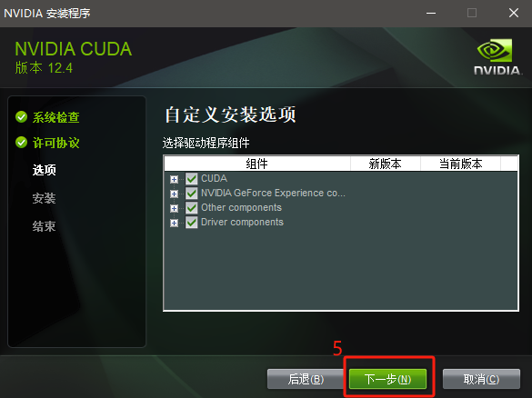
Task: Click the NVIDIA logo icon
Action: pyautogui.click(x=497, y=56)
